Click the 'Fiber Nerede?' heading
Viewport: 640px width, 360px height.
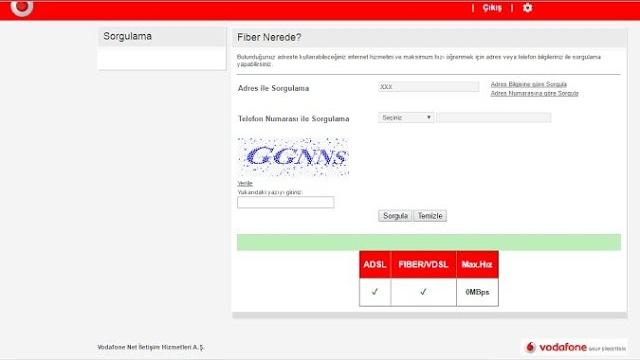click(x=269, y=38)
